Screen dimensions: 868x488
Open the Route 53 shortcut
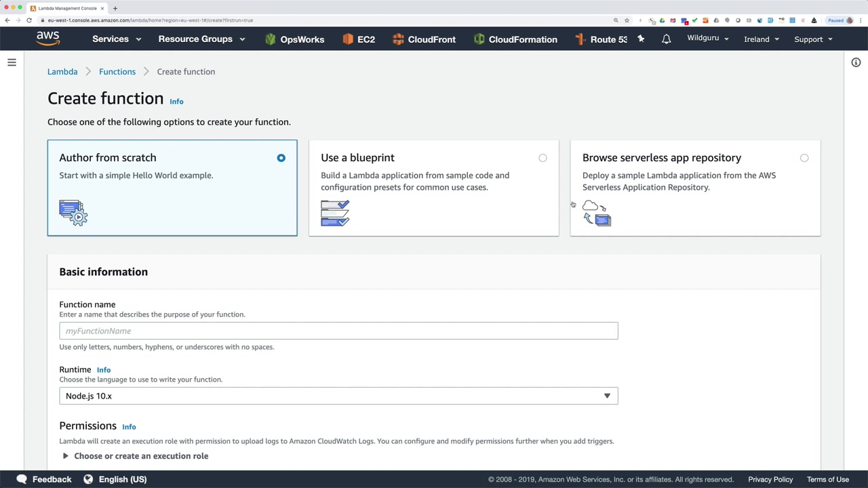tap(601, 39)
